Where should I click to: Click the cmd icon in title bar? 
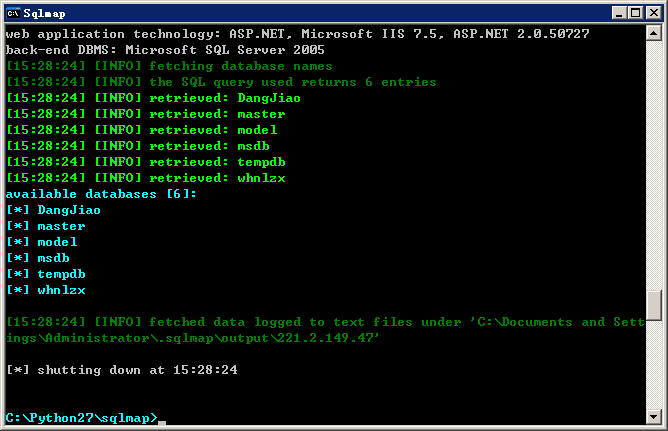(13, 13)
